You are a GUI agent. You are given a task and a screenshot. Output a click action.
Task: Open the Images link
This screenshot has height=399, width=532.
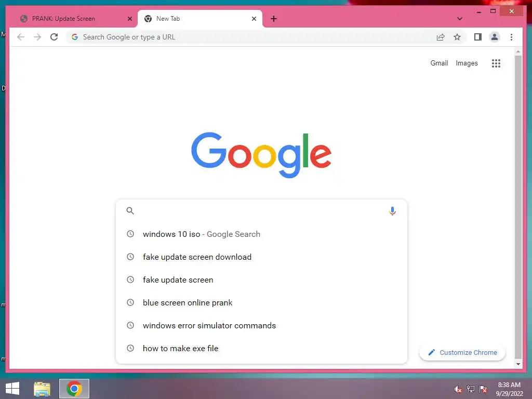[x=467, y=63]
